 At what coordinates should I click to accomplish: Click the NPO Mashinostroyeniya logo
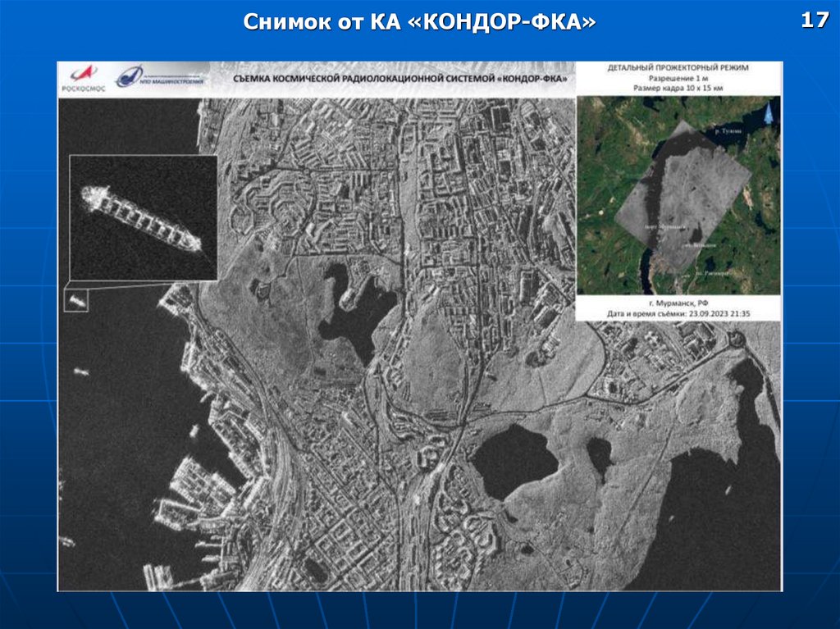click(x=162, y=78)
